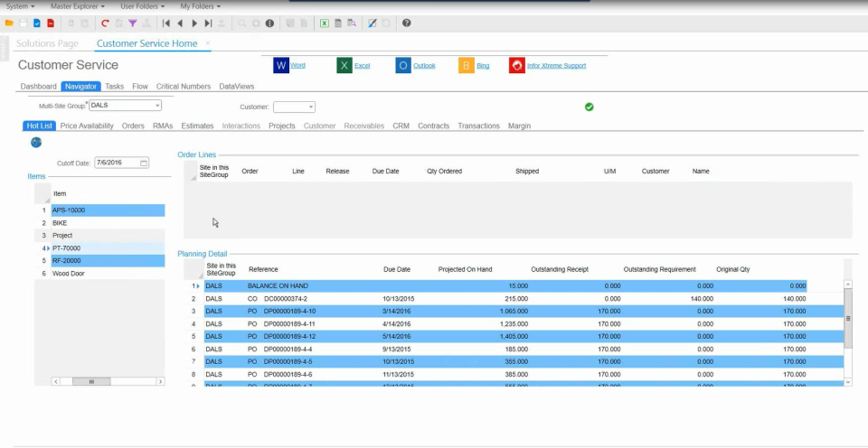Image resolution: width=868 pixels, height=448 pixels.
Task: Go to previous record arrow icon
Action: coord(180,23)
